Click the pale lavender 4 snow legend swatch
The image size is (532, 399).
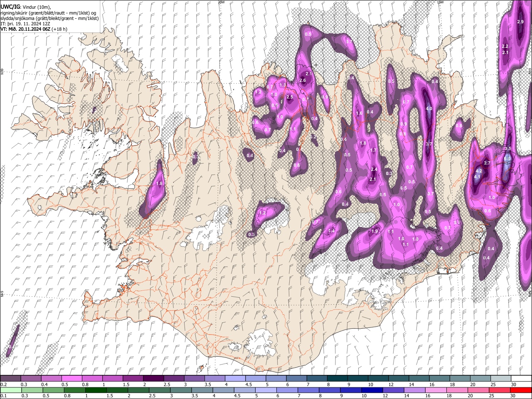coord(235,379)
